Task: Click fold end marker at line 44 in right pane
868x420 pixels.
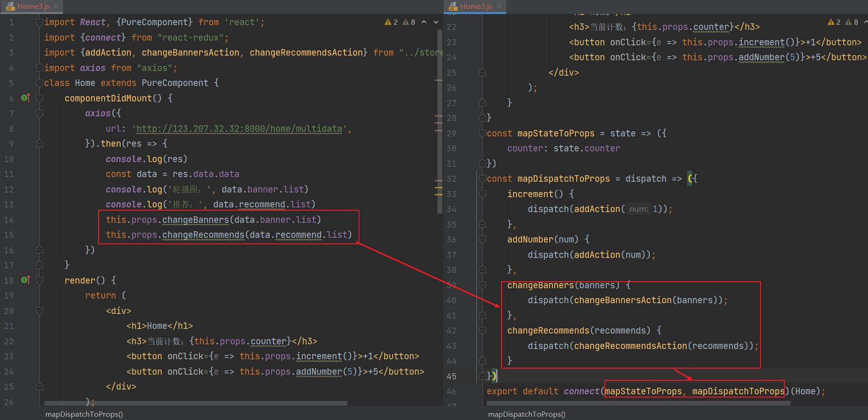Action: click(x=482, y=361)
